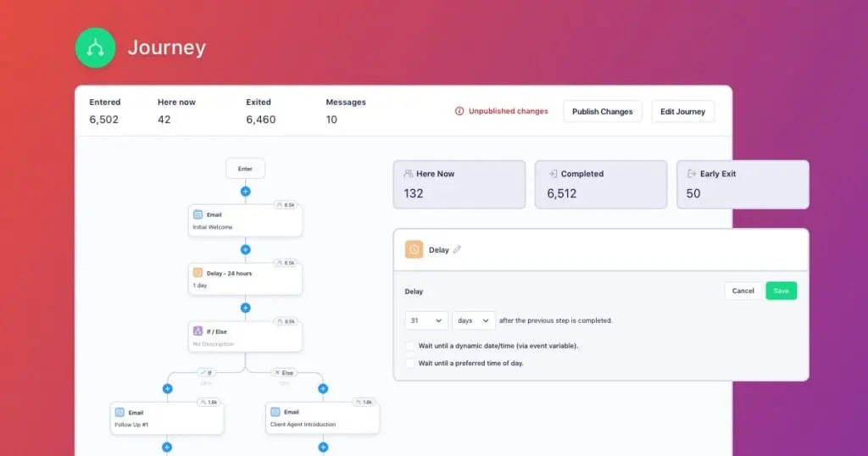Save the delay settings
The image size is (868, 456).
(x=781, y=291)
